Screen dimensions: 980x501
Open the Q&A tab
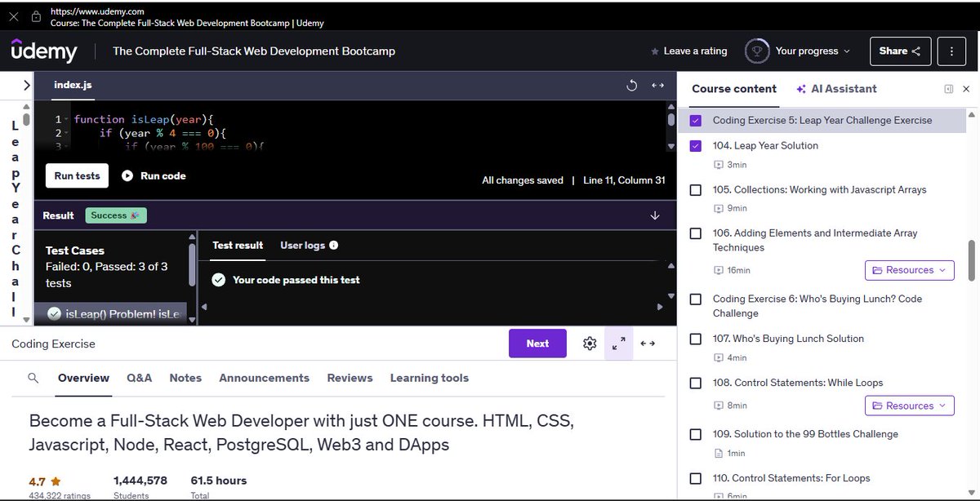pos(140,378)
